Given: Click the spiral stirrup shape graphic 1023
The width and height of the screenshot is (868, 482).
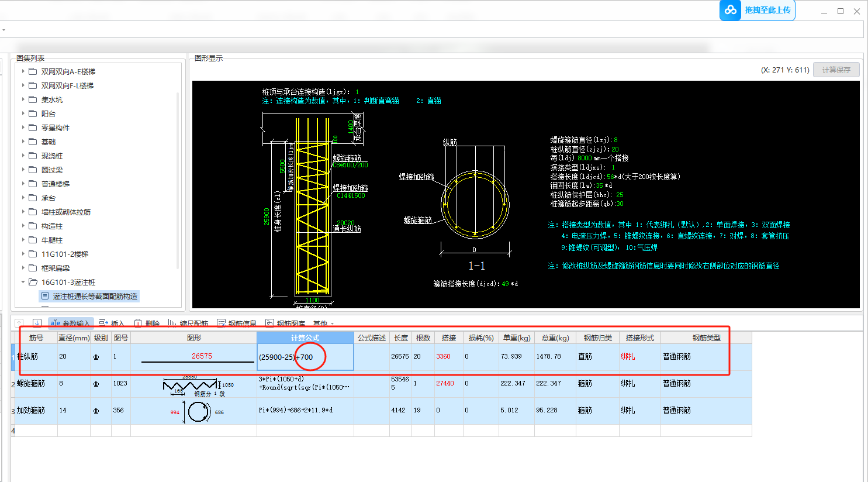Looking at the screenshot, I should (x=193, y=384).
